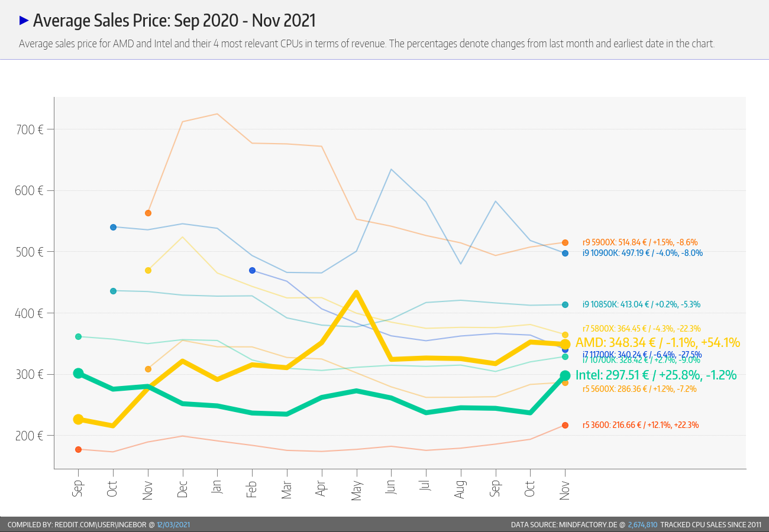Open the reddit.com user ingebor link

pos(100,525)
